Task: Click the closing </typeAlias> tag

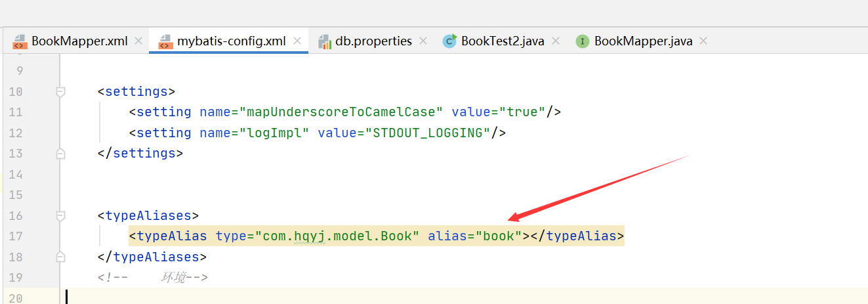Action: click(x=577, y=236)
